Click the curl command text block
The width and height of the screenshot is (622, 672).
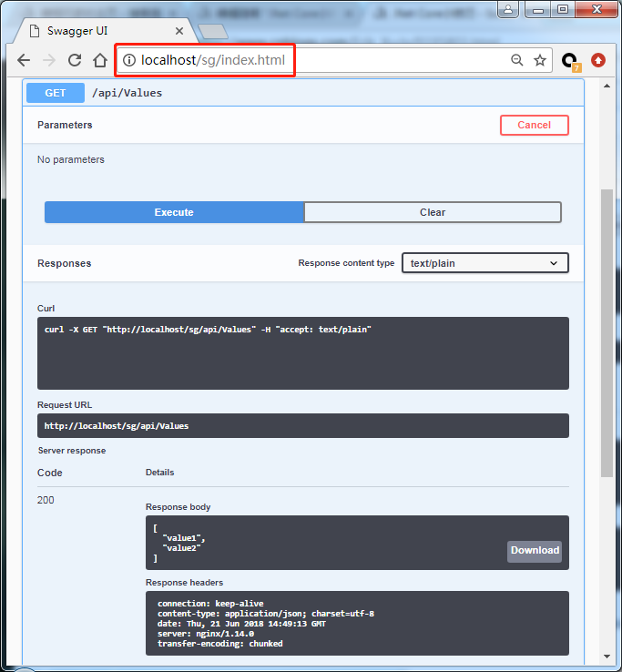tap(303, 353)
